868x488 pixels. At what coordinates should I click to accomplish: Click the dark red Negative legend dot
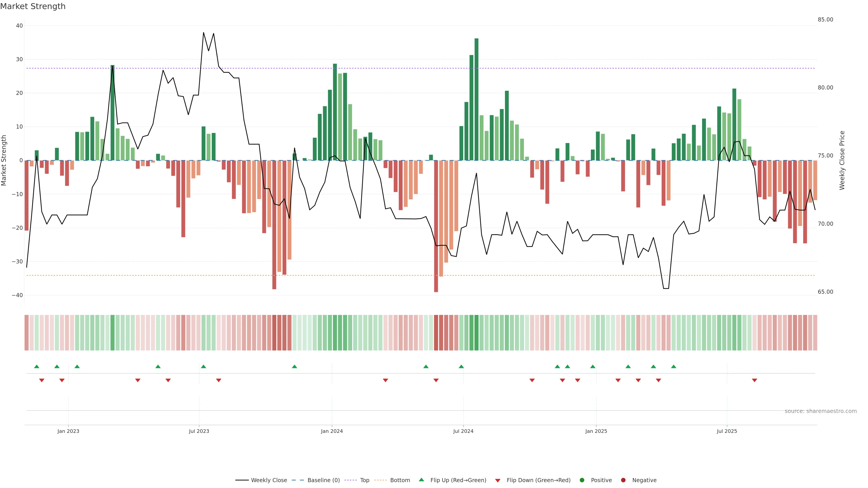pos(623,480)
